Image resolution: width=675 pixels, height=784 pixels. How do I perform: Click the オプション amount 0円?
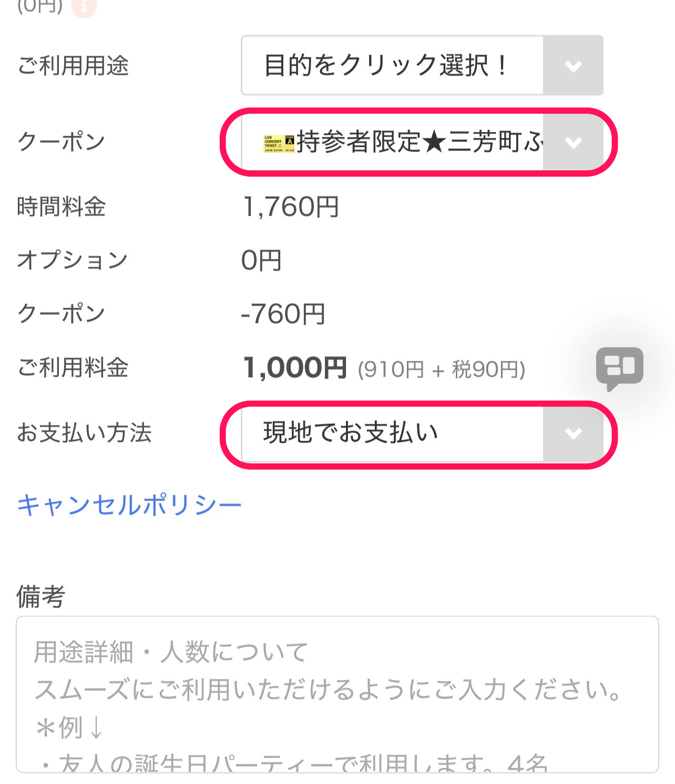[x=261, y=260]
